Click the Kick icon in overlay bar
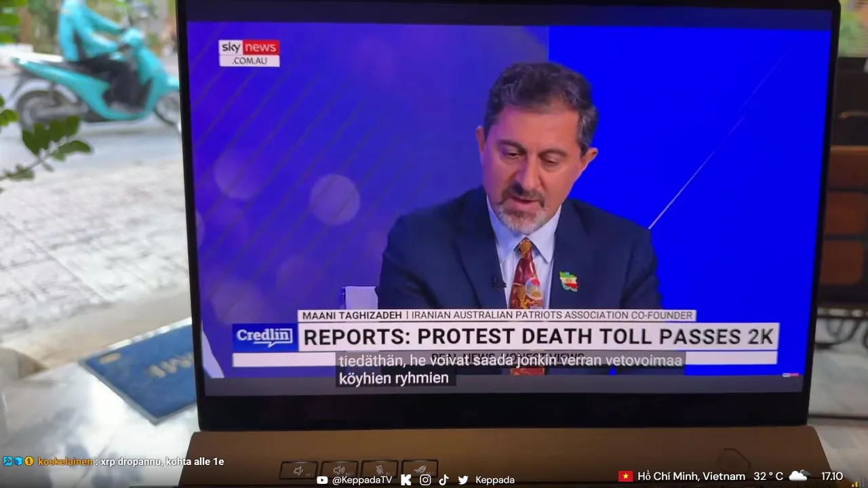The width and height of the screenshot is (868, 488). 406,480
